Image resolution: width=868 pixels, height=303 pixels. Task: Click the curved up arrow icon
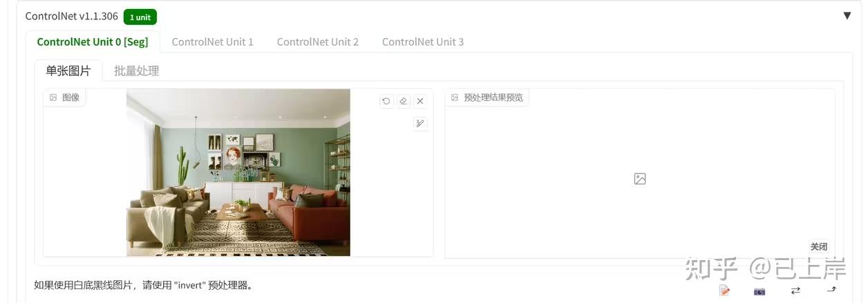831,290
